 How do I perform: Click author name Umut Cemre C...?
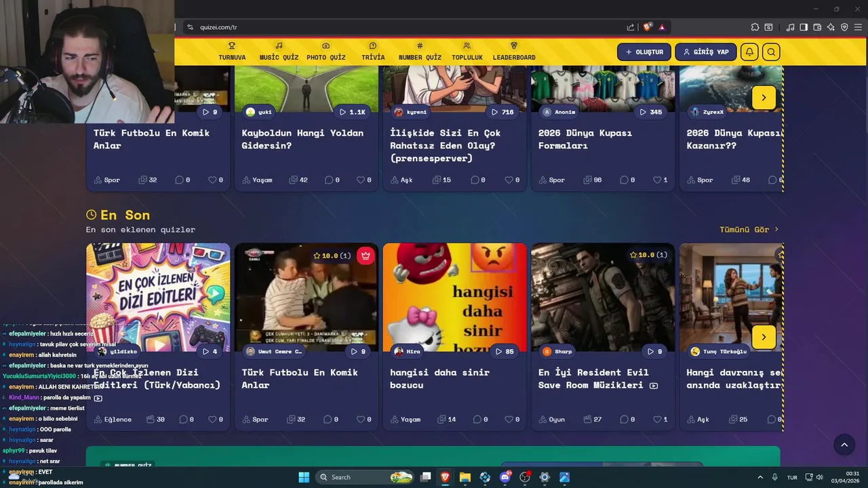click(x=280, y=351)
